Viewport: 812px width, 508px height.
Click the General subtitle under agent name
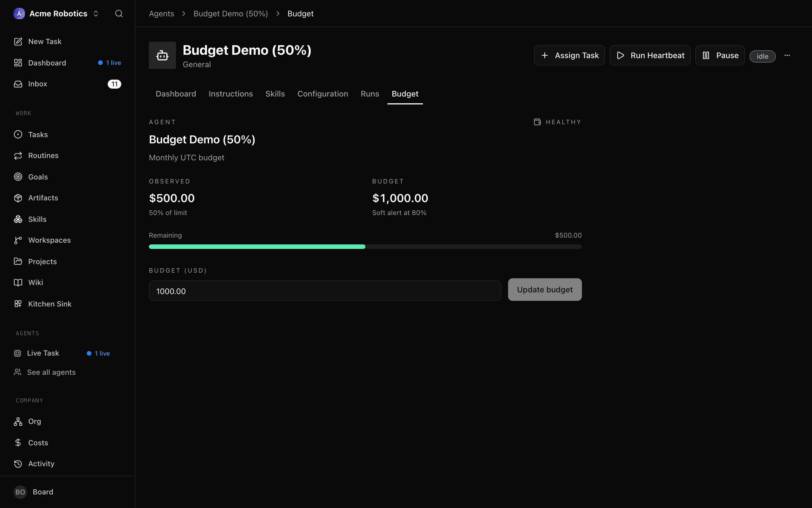pyautogui.click(x=197, y=65)
